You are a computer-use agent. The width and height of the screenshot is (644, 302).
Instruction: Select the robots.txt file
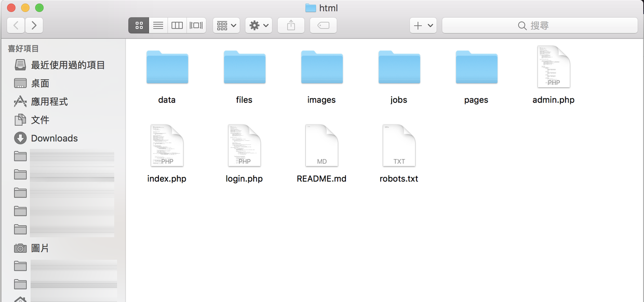[x=399, y=146]
